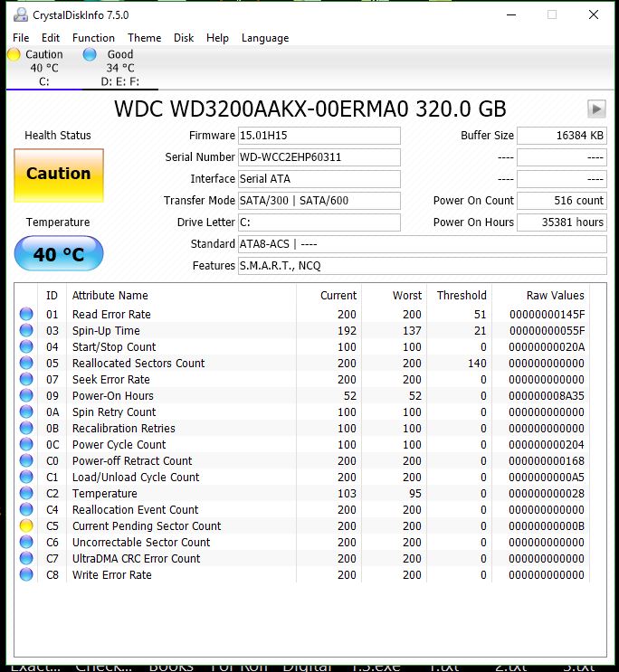Click the blue Good status circle for D: E: F:
619x672 pixels.
pyautogui.click(x=90, y=54)
